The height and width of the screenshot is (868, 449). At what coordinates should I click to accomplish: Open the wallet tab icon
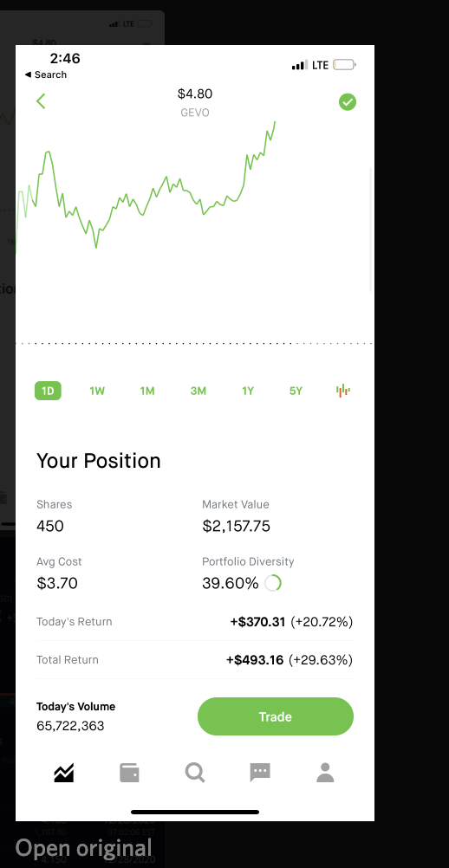tap(129, 772)
